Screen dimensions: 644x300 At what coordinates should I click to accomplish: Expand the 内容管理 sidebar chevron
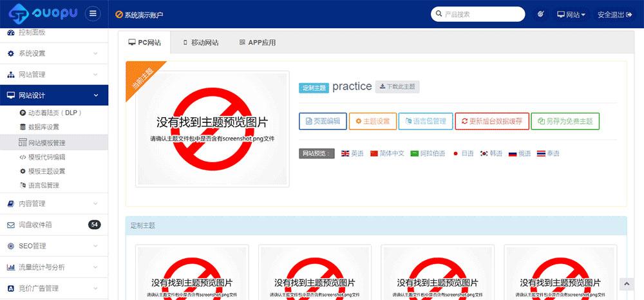(95, 203)
